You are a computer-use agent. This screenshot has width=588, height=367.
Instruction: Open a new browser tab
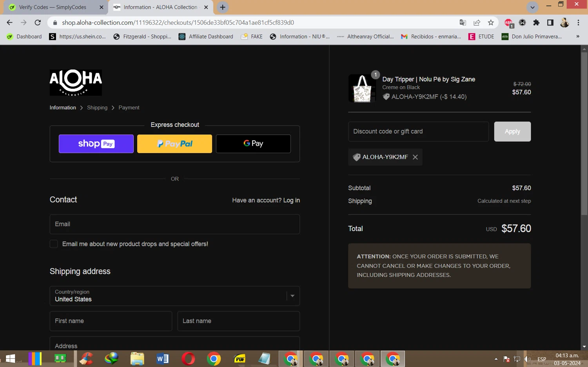click(223, 7)
